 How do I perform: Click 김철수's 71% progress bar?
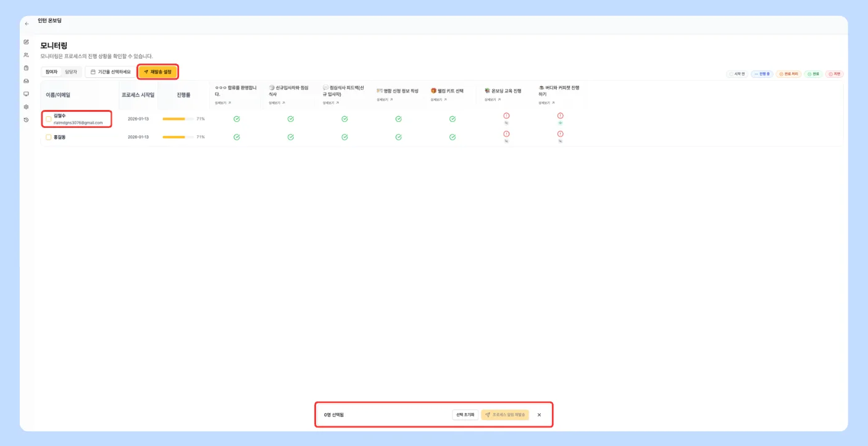[x=178, y=119]
